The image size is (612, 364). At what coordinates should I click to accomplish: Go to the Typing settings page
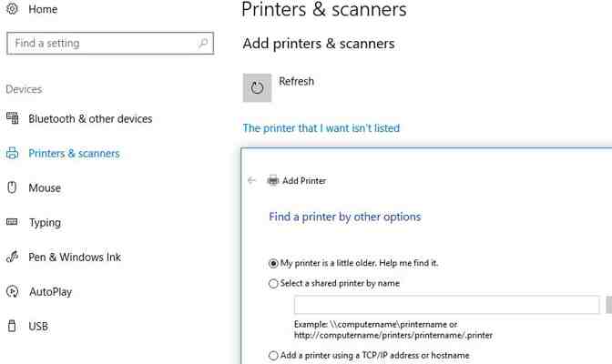pyautogui.click(x=45, y=222)
